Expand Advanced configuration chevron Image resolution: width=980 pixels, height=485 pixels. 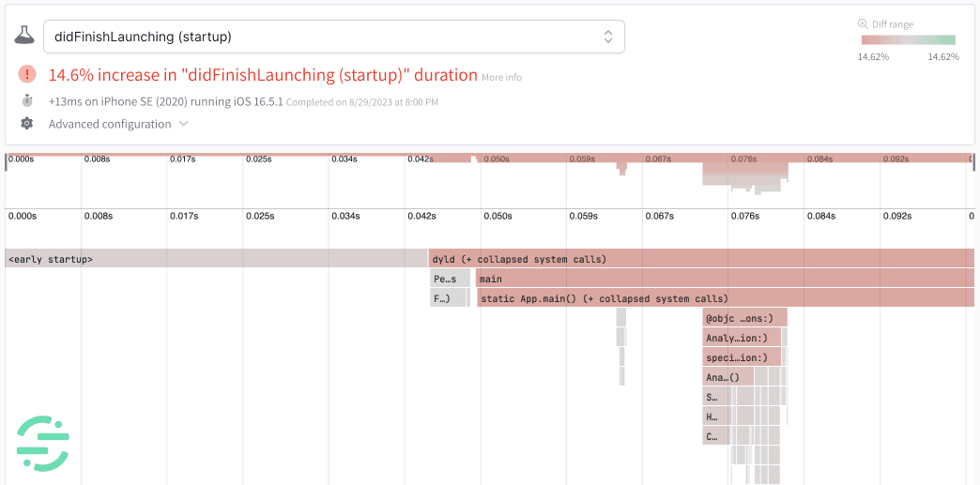(184, 124)
